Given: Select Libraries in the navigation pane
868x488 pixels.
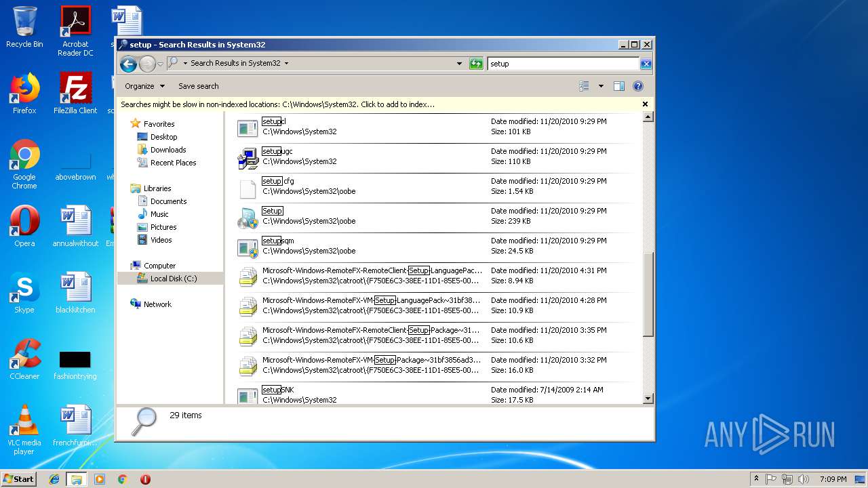Looking at the screenshot, I should (157, 188).
